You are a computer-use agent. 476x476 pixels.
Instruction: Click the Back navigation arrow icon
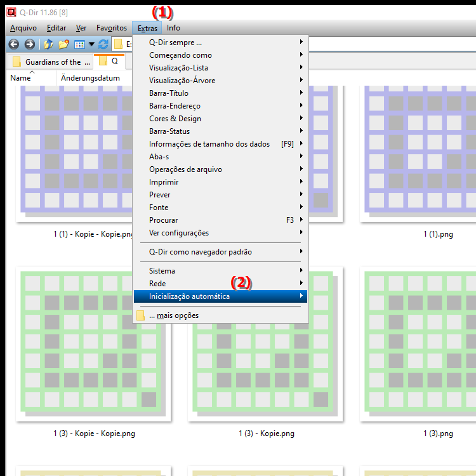(x=14, y=44)
